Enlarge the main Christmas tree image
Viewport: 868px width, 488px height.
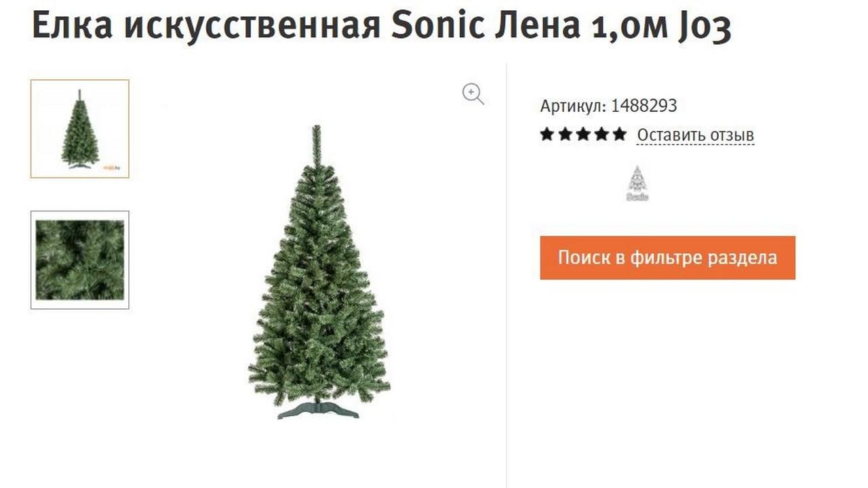[319, 271]
